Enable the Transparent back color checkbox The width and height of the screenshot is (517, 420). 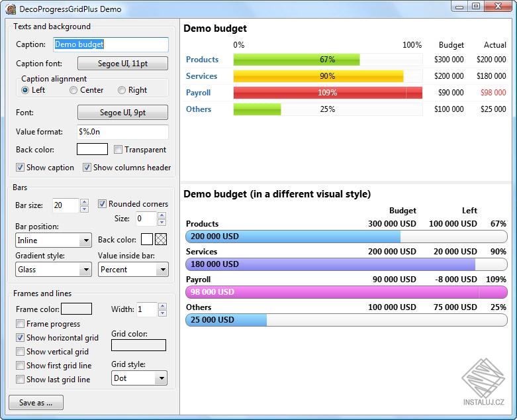(x=118, y=150)
